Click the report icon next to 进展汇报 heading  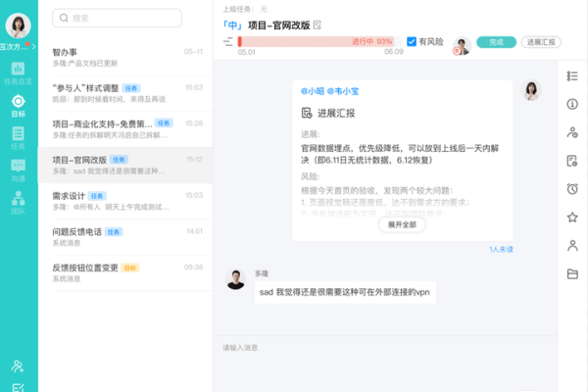307,113
